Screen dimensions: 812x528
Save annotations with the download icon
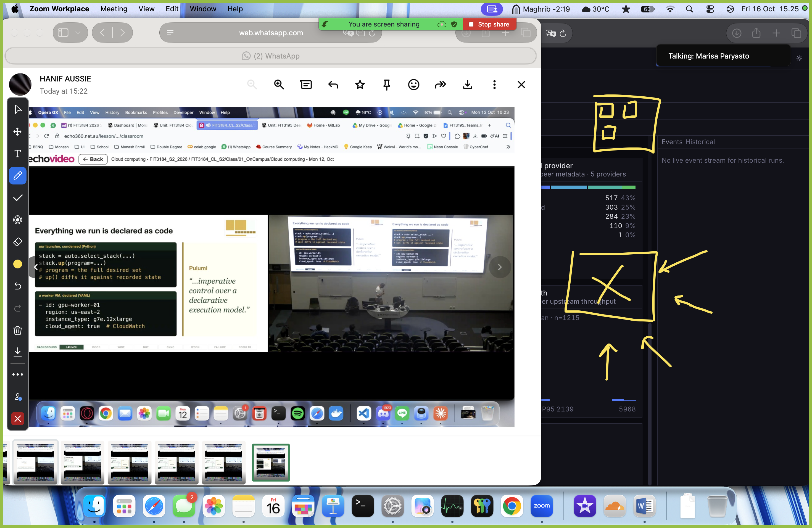pos(18,352)
